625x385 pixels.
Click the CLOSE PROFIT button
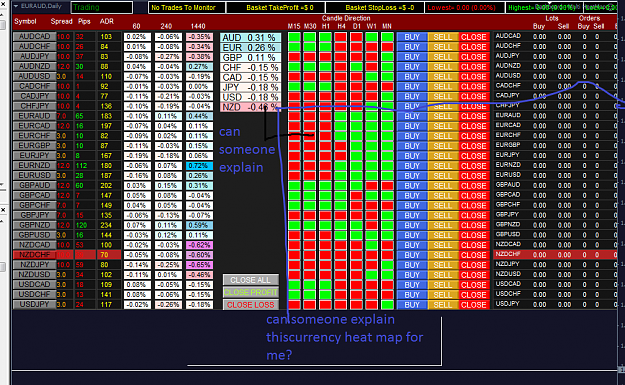tap(250, 293)
